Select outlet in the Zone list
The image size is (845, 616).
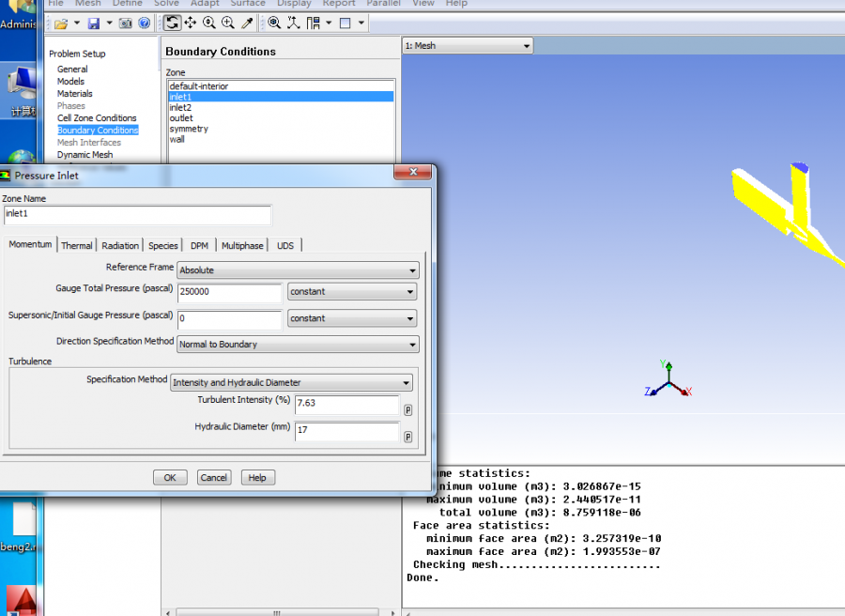click(181, 118)
